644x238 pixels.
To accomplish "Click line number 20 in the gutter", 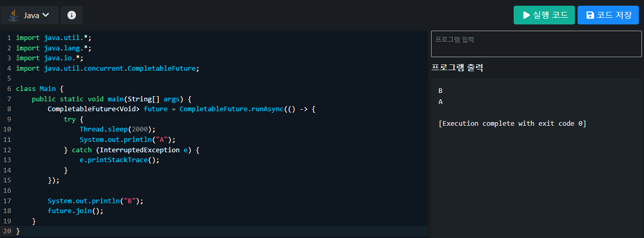I will tap(7, 231).
